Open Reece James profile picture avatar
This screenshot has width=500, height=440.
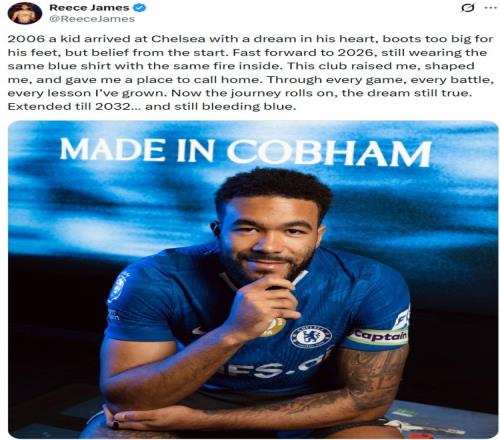point(25,13)
